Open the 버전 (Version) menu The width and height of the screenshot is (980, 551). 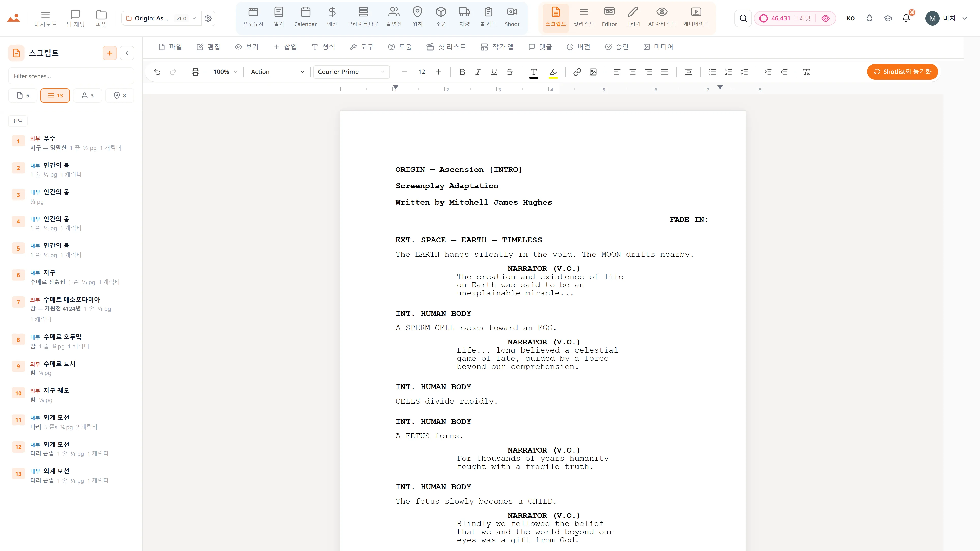tap(578, 47)
